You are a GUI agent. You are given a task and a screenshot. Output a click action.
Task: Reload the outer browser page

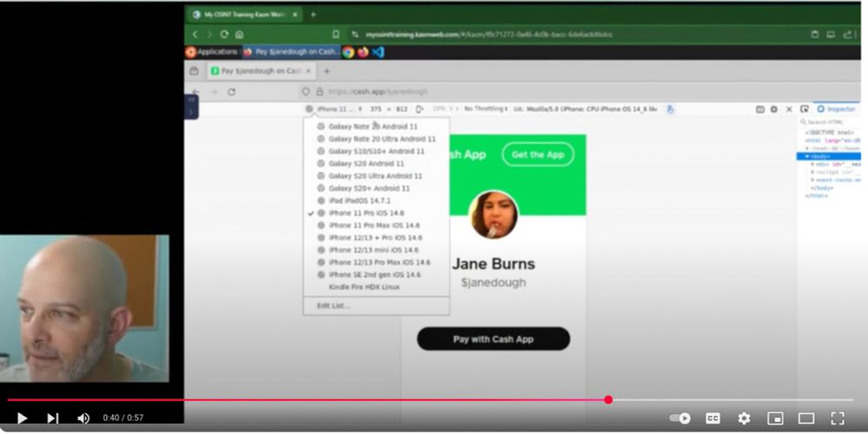pos(224,35)
